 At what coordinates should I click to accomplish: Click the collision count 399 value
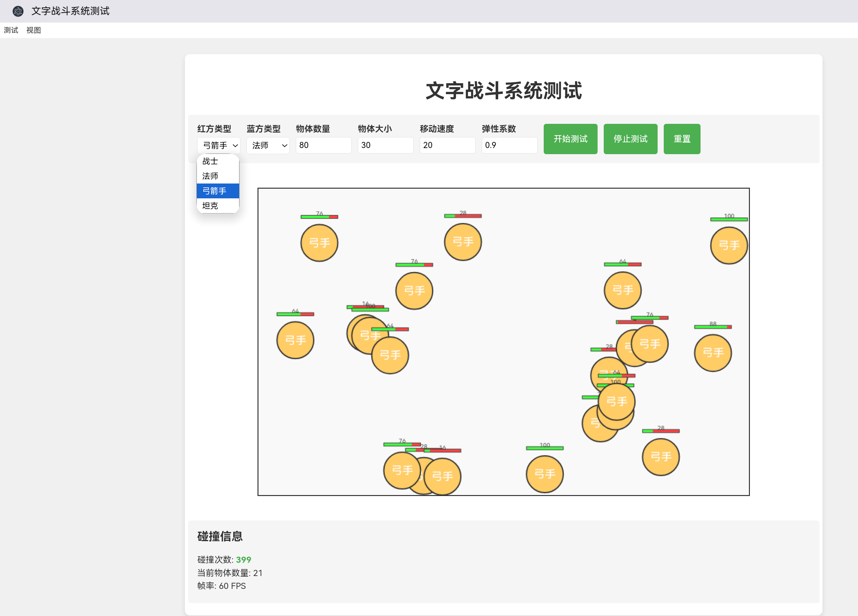coord(243,560)
